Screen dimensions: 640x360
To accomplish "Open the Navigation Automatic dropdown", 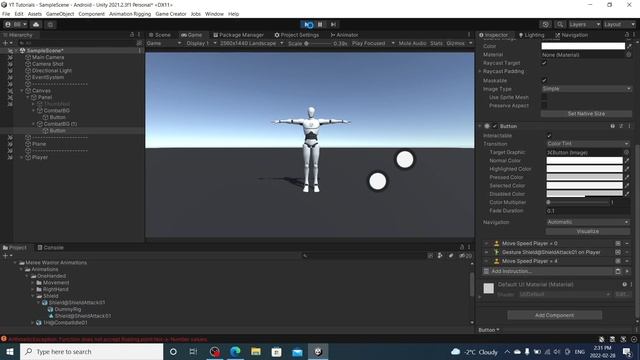I will (588, 222).
